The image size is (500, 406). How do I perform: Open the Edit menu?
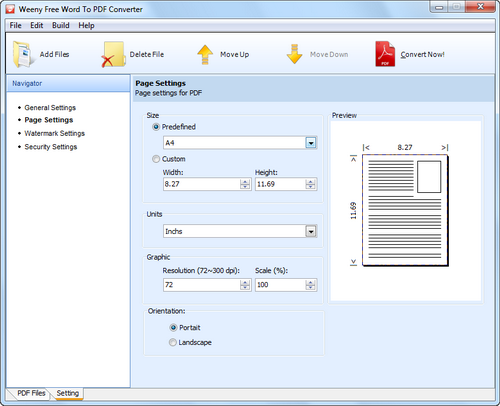click(37, 25)
